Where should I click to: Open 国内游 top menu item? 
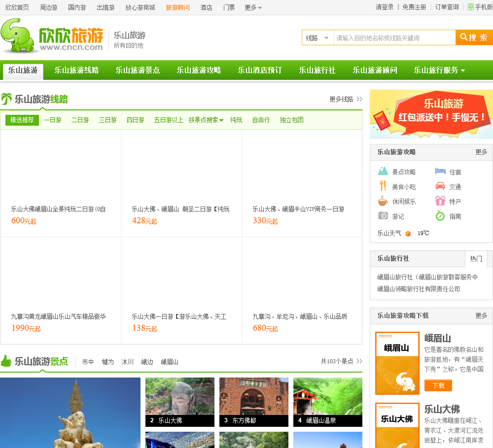[77, 7]
